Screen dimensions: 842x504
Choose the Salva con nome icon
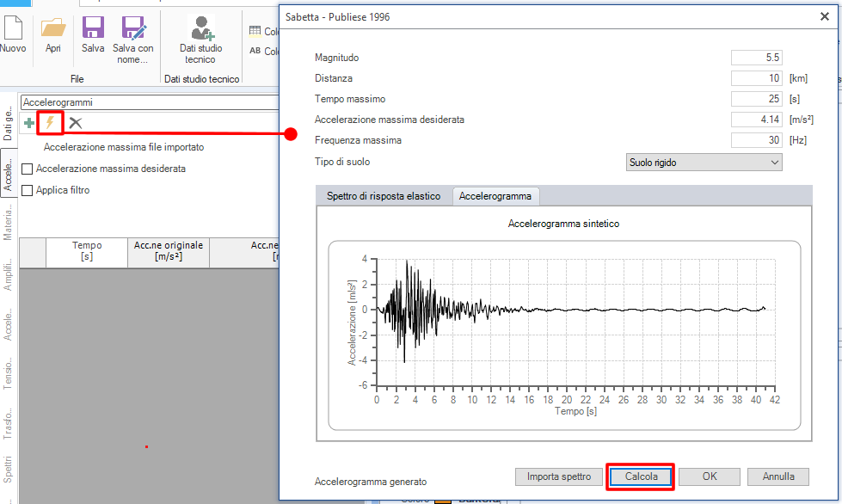(133, 28)
